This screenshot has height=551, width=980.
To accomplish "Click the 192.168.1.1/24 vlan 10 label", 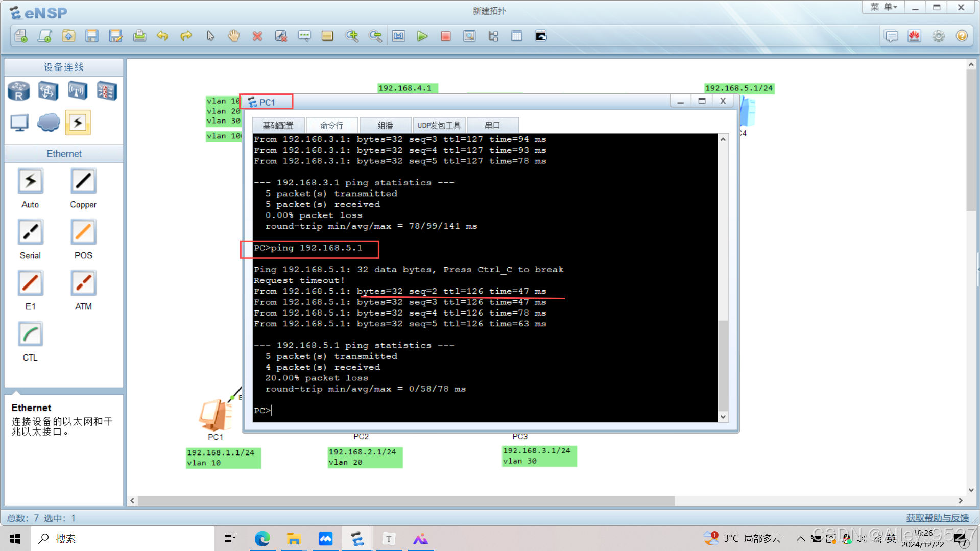I will (x=223, y=458).
